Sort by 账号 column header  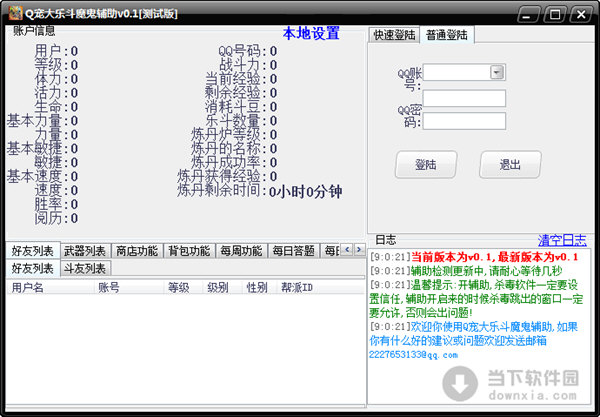click(129, 288)
